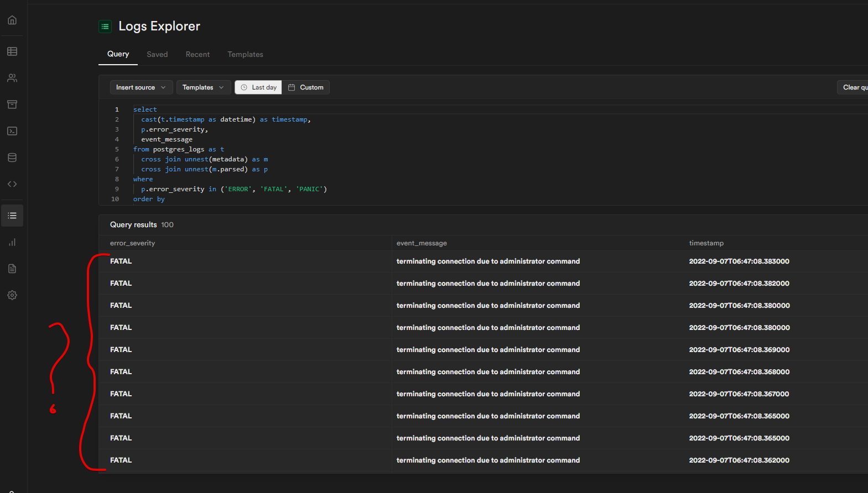868x493 pixels.
Task: Expand the Templates dropdown button
Action: tap(203, 87)
